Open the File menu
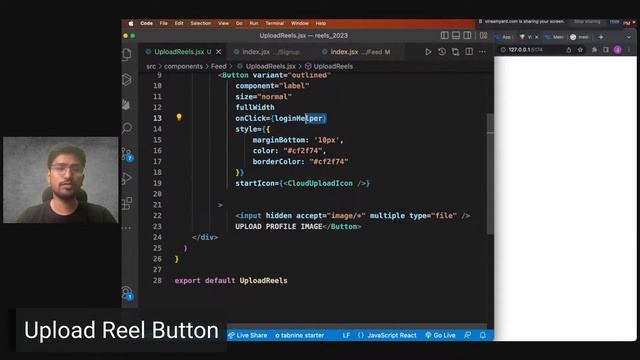Viewport: 640px width, 360px height. click(x=164, y=23)
